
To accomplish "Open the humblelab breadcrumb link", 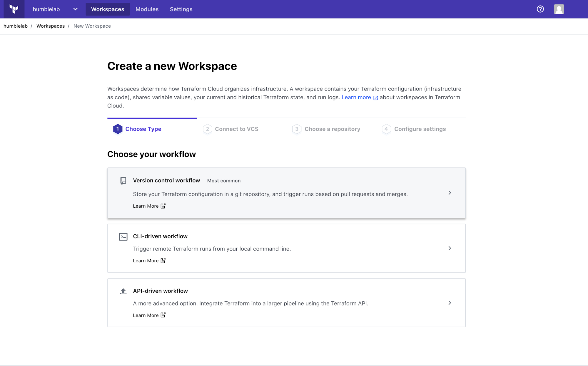I will (x=15, y=26).
